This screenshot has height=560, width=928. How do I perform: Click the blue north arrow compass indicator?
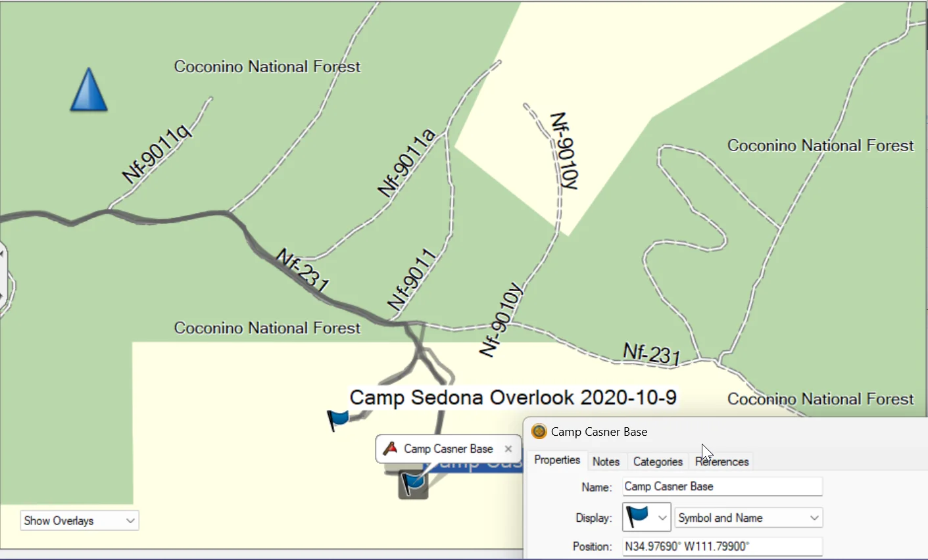89,90
